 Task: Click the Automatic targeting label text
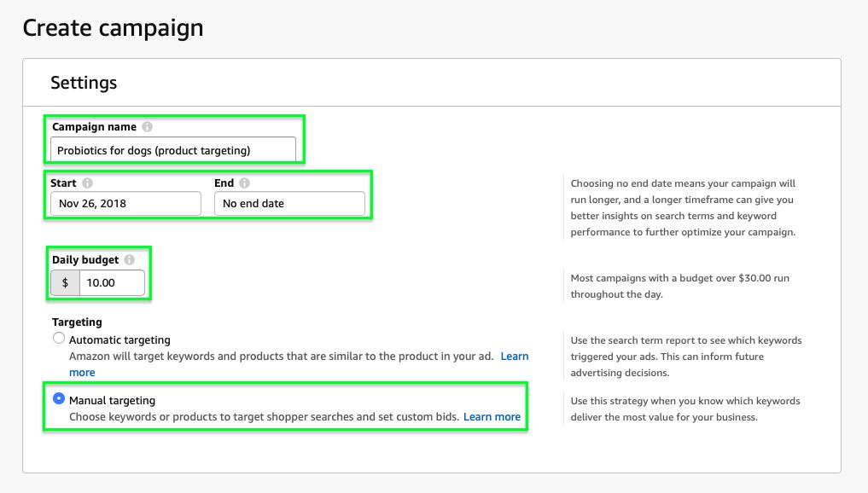[119, 339]
